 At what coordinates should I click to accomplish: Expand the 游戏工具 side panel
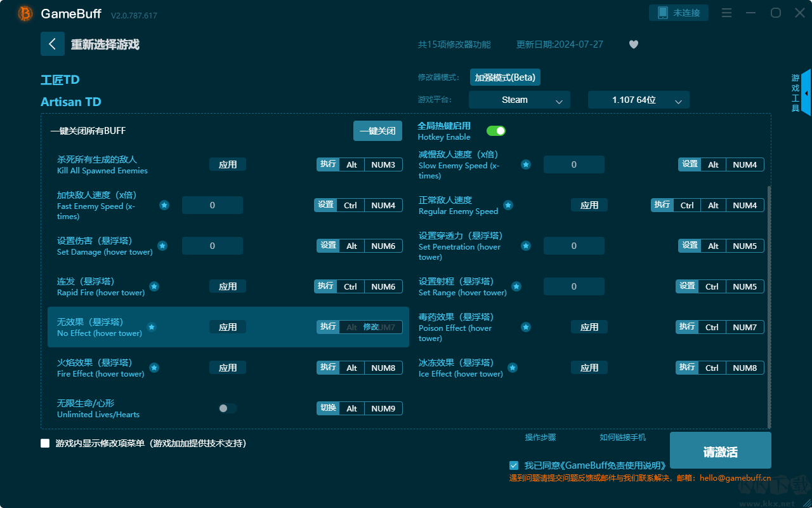pyautogui.click(x=805, y=93)
